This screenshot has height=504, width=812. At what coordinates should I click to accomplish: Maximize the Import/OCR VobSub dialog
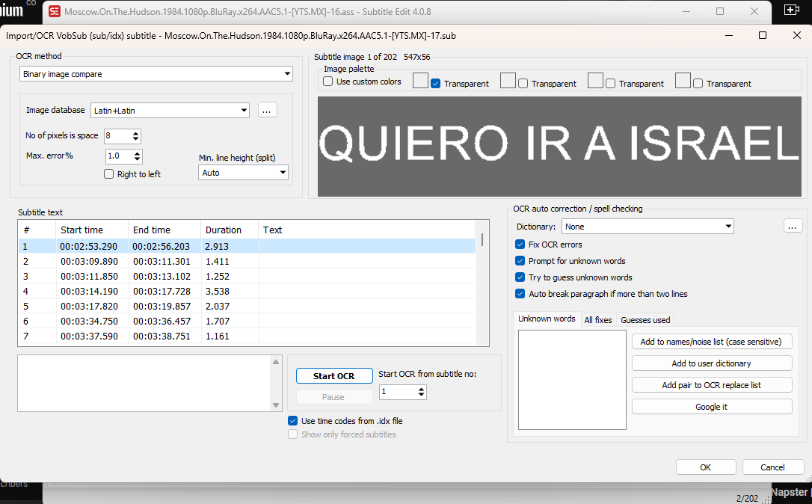click(x=763, y=35)
